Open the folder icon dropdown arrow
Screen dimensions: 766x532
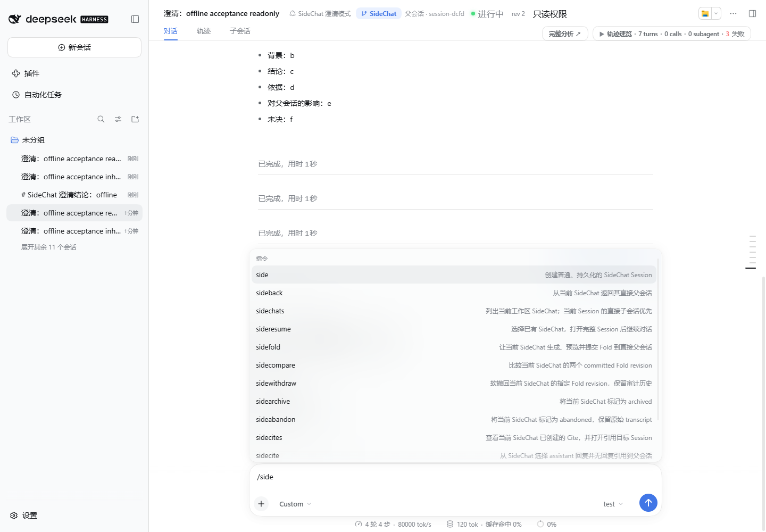point(716,13)
